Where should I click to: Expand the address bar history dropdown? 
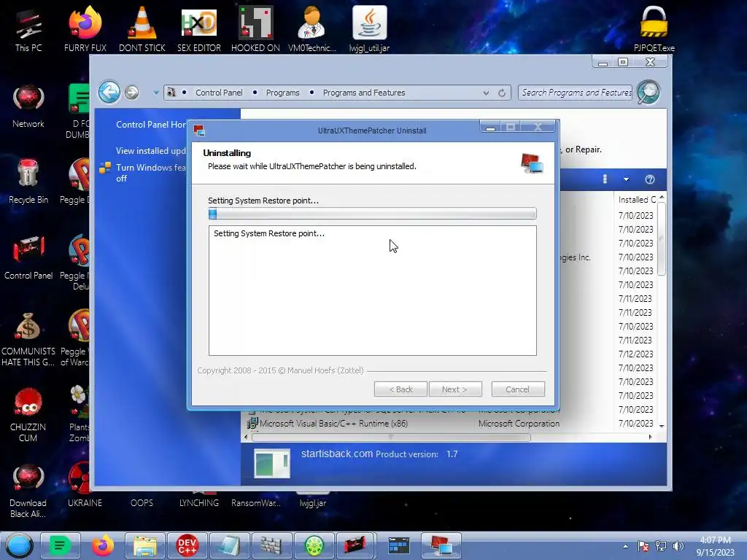coord(486,93)
